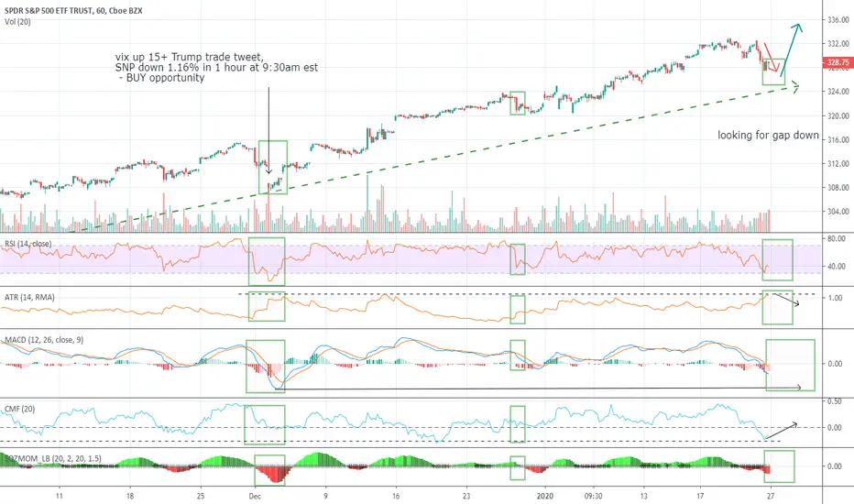Click the '13' date on the time axis

644,496
